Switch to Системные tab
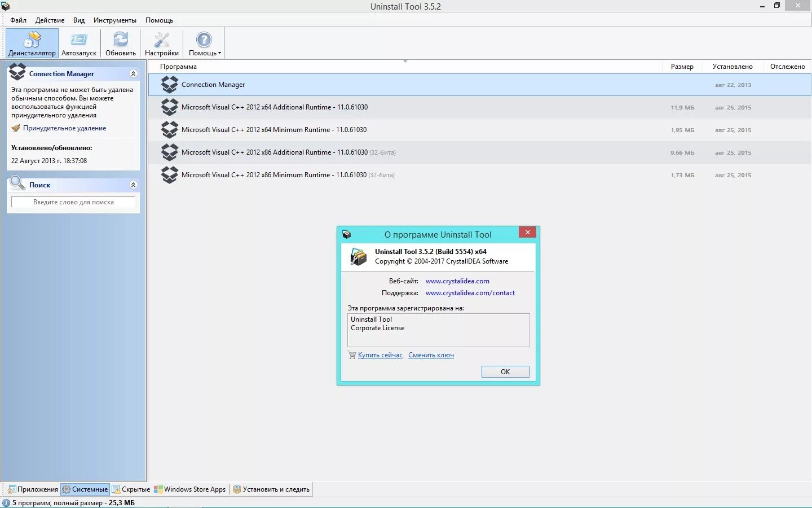Screen dimensions: 812x508 pos(85,489)
